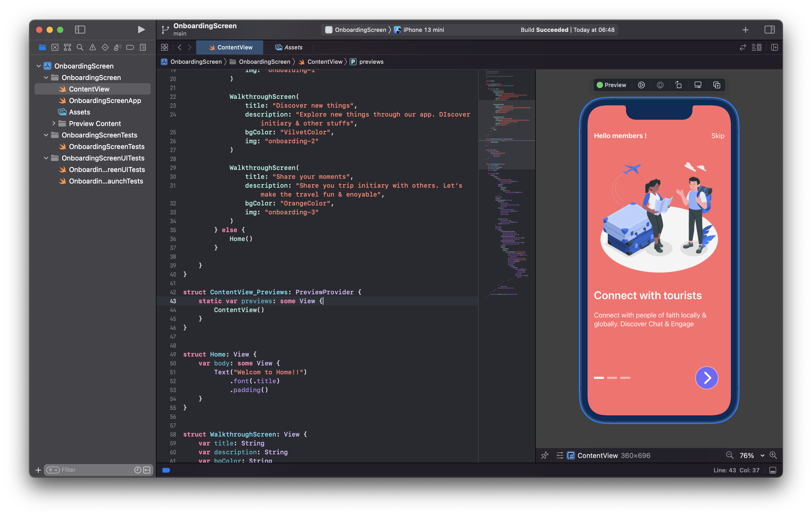This screenshot has height=516, width=812.
Task: Open the Breakpoint navigator icon
Action: tap(130, 48)
